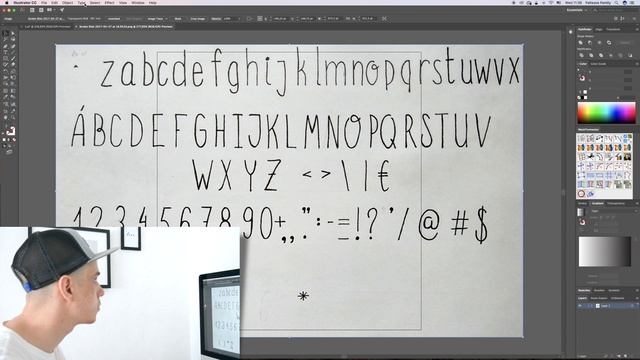Pick the Line Segment tool

pos(13,52)
